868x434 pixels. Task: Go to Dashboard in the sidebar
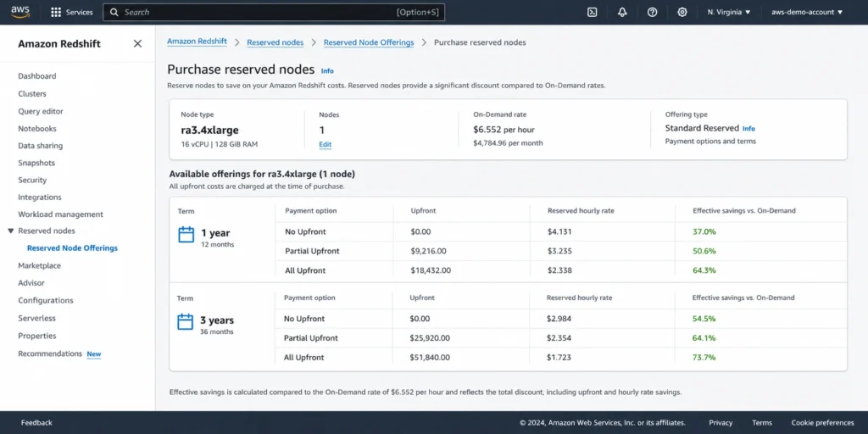(x=37, y=76)
